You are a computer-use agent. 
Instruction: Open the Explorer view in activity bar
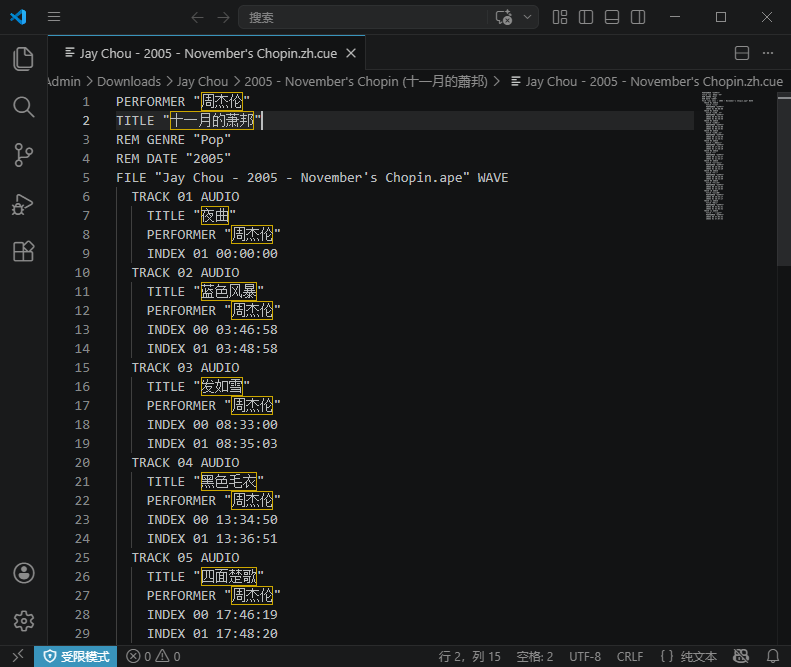point(23,59)
